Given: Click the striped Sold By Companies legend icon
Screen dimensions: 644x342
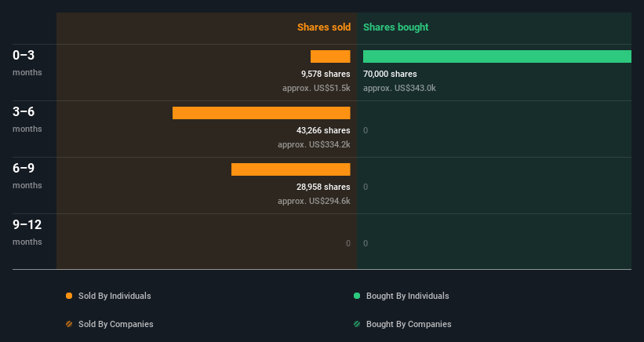Looking at the screenshot, I should [69, 324].
